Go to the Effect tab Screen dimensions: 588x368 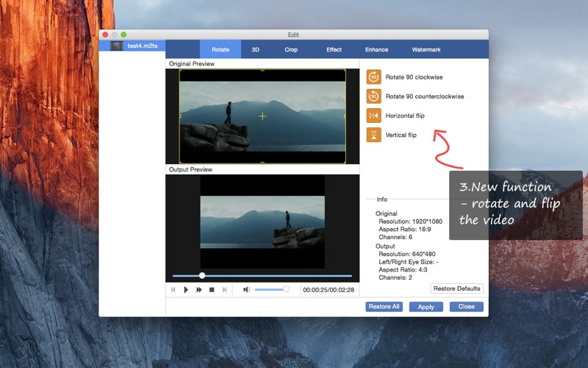click(x=334, y=49)
